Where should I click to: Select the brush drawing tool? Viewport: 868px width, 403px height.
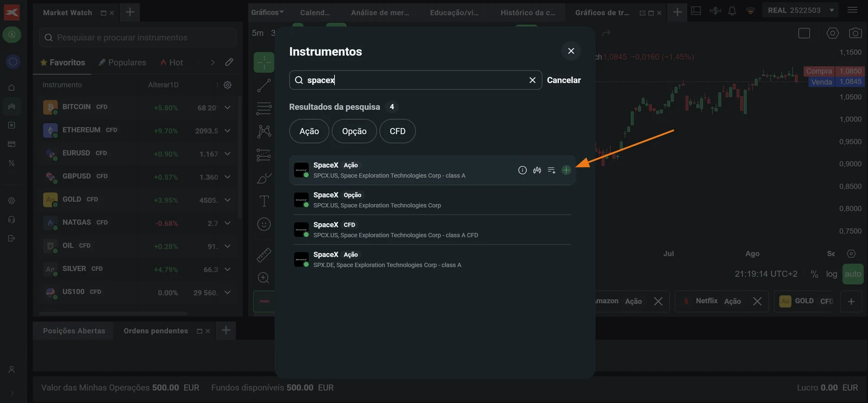[x=264, y=178]
